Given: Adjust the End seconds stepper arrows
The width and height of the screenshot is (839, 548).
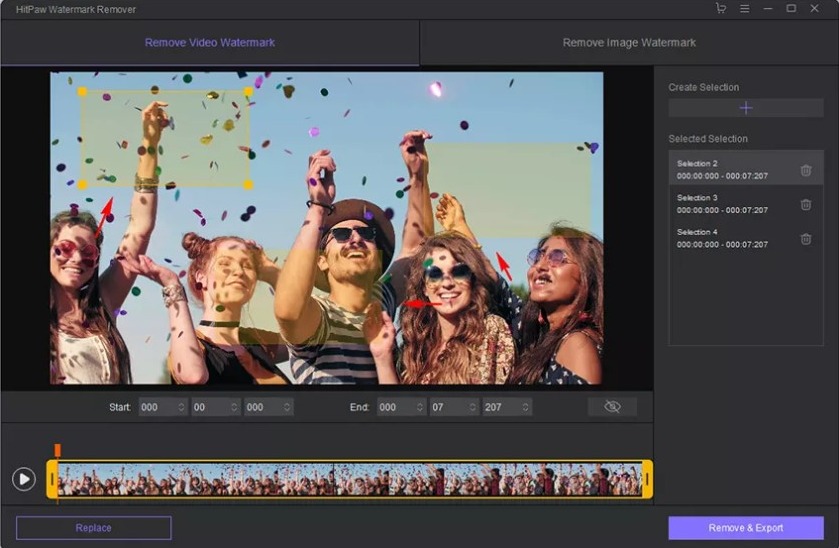Looking at the screenshot, I should (472, 407).
